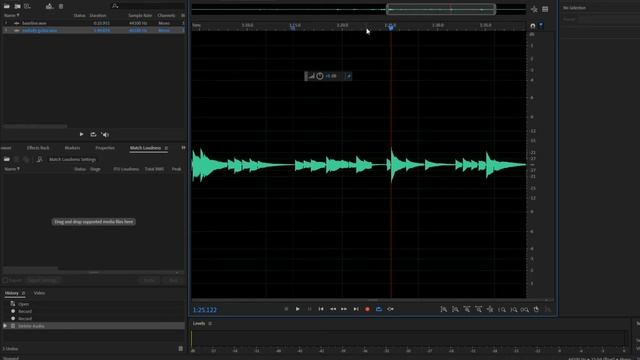Viewport: 640px width, 360px height.
Task: Expand Match Loudness Settings
Action: click(72, 160)
